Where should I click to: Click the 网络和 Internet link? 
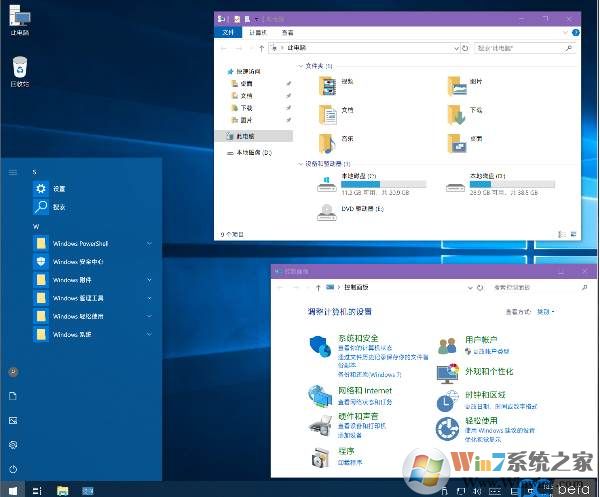[x=364, y=390]
